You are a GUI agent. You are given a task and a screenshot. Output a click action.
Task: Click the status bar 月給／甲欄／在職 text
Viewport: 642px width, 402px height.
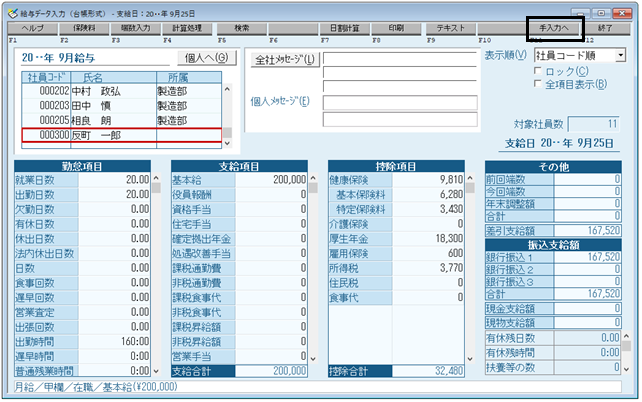point(96,387)
